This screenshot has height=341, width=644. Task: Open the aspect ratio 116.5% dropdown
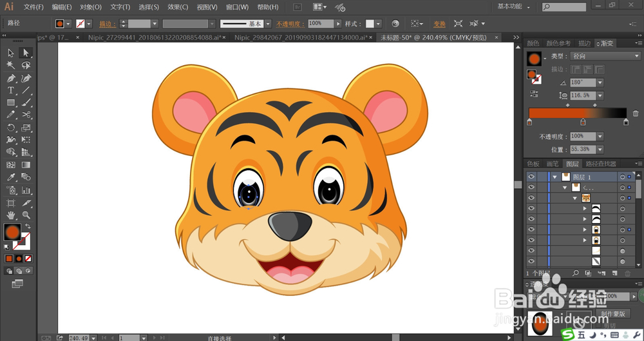[x=600, y=95]
